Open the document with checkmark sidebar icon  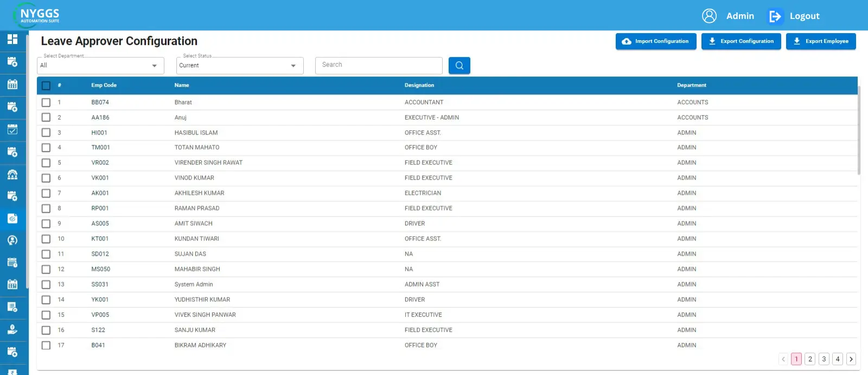coord(12,307)
